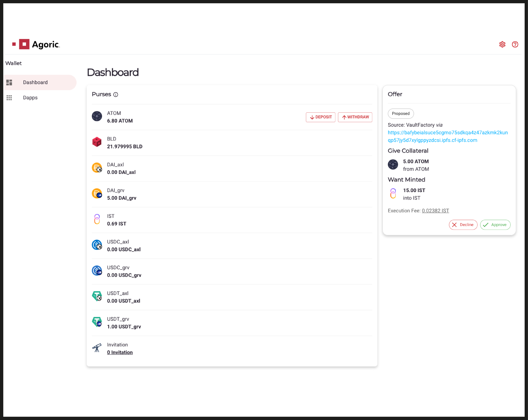
Task: Click the help question mark icon
Action: point(515,44)
